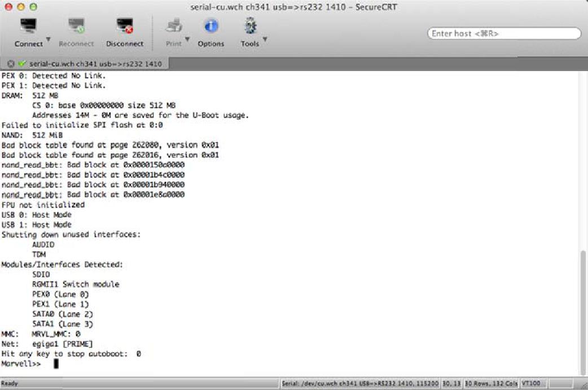Click the Serial port info in status bar
588x390 pixels.
360,384
